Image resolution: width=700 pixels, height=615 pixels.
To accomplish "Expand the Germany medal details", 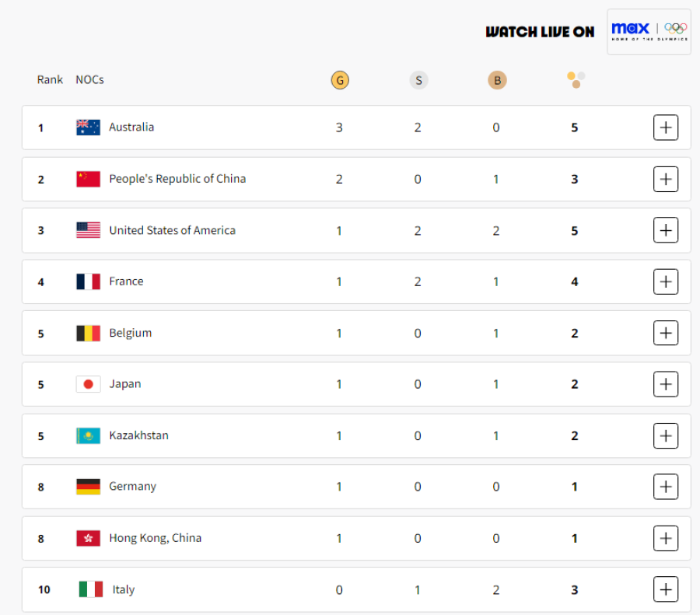I will (x=666, y=487).
